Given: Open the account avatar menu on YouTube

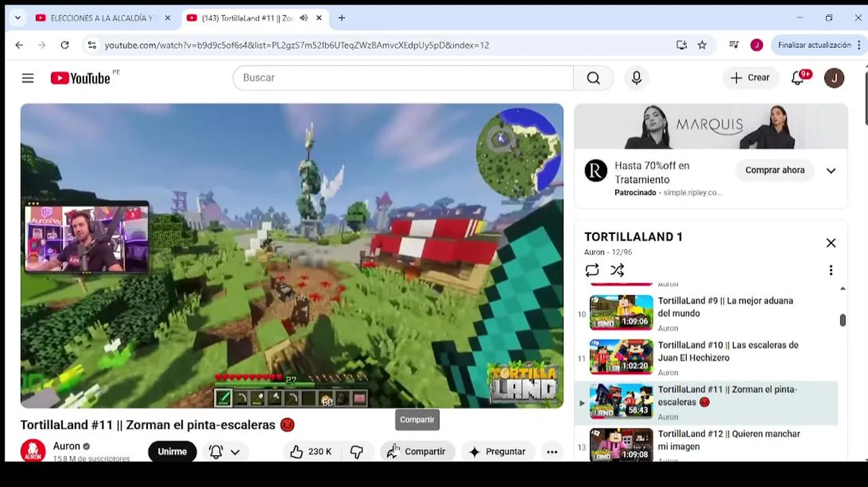Looking at the screenshot, I should (x=834, y=78).
